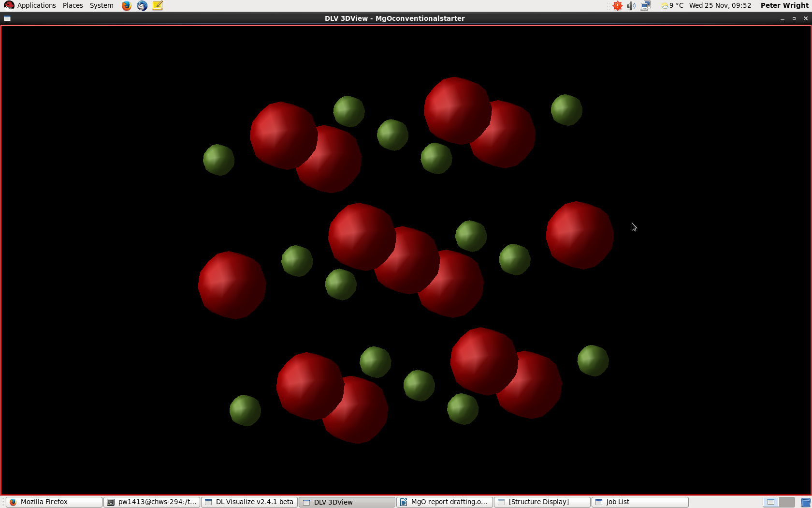
Task: Open Thunderbird mail launcher in top panel
Action: (x=142, y=6)
